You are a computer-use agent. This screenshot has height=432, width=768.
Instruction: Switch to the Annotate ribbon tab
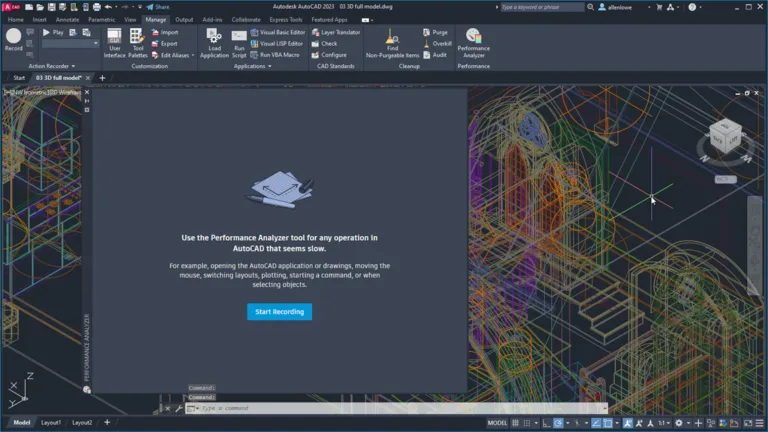coord(68,19)
